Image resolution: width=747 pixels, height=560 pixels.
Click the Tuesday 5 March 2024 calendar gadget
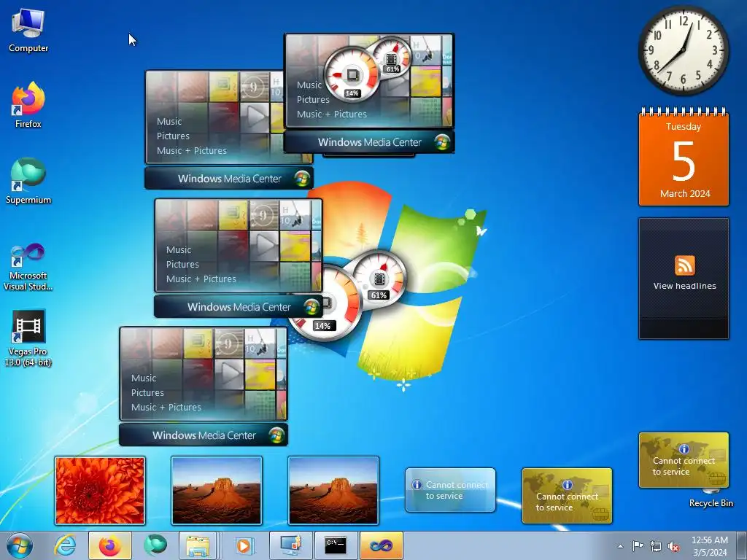684,157
